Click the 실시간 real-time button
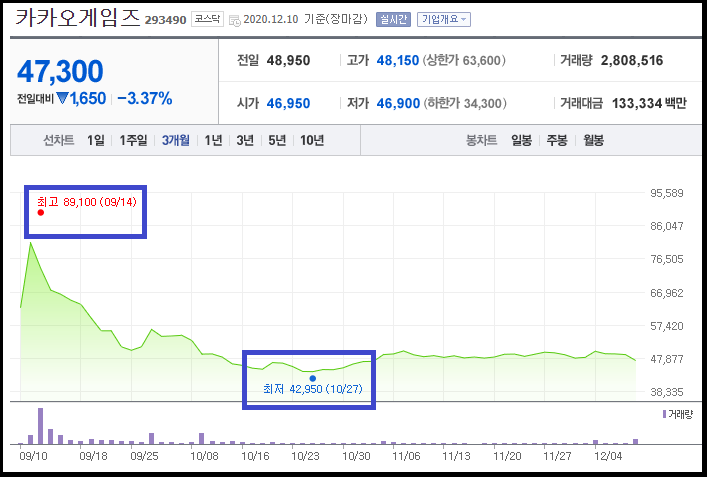Viewport: 707px width, 478px height. pyautogui.click(x=393, y=19)
